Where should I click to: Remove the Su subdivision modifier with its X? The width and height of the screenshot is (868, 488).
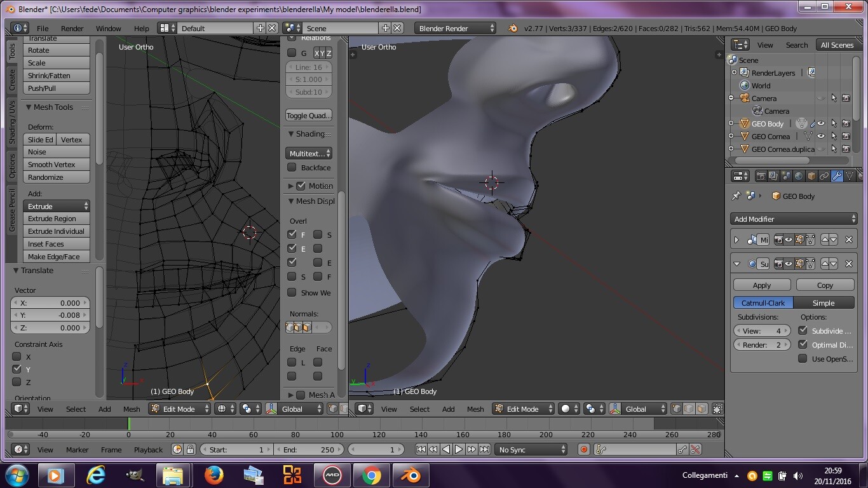click(x=849, y=264)
